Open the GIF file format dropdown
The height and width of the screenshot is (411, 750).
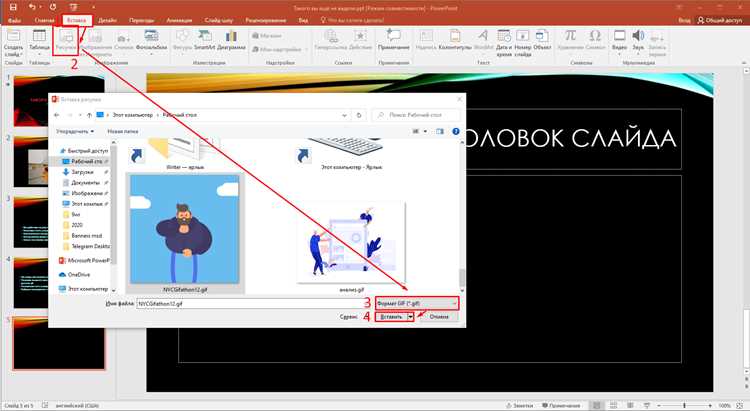coord(417,303)
